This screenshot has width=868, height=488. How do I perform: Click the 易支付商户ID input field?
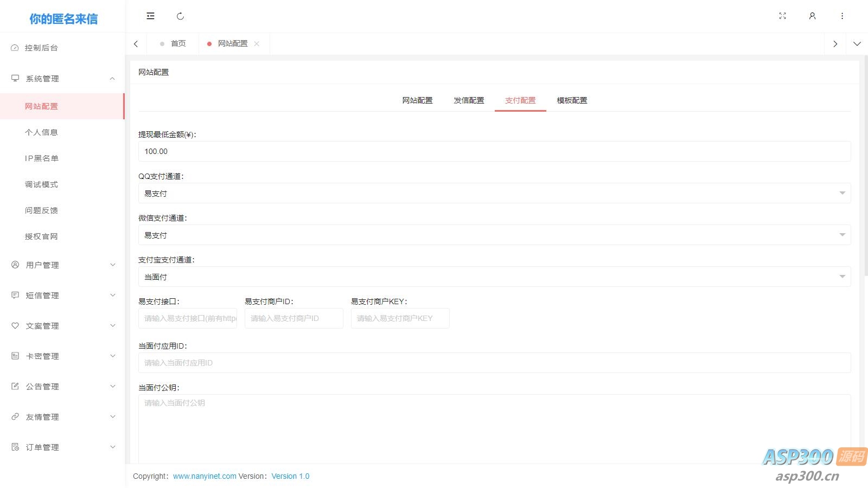coord(293,318)
